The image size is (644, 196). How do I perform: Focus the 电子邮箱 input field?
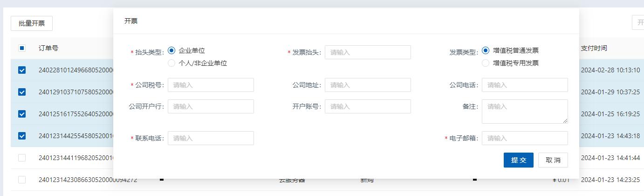tap(525, 138)
